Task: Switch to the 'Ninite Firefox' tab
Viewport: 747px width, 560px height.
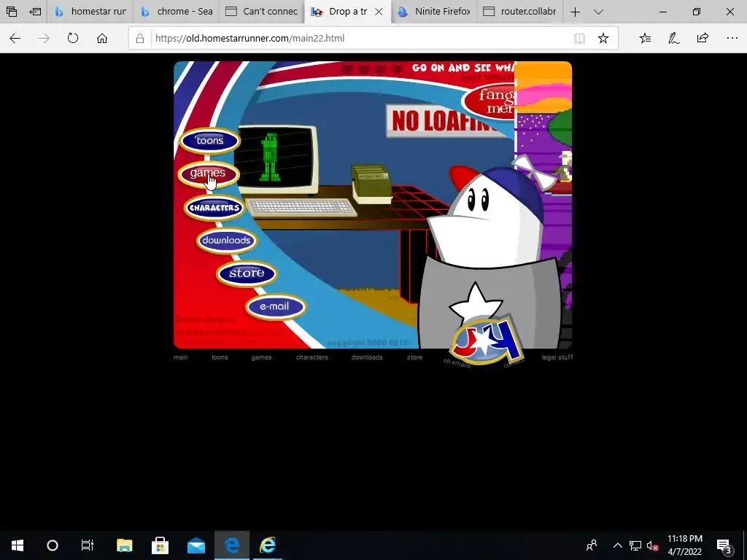Action: (434, 12)
